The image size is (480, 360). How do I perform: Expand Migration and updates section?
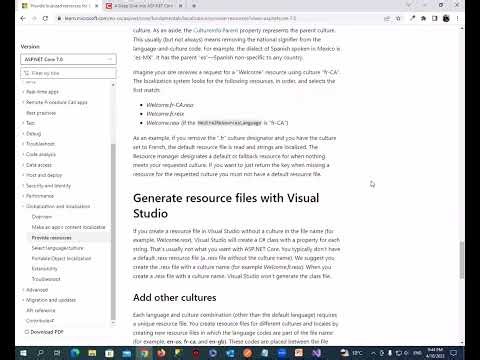click(x=51, y=300)
